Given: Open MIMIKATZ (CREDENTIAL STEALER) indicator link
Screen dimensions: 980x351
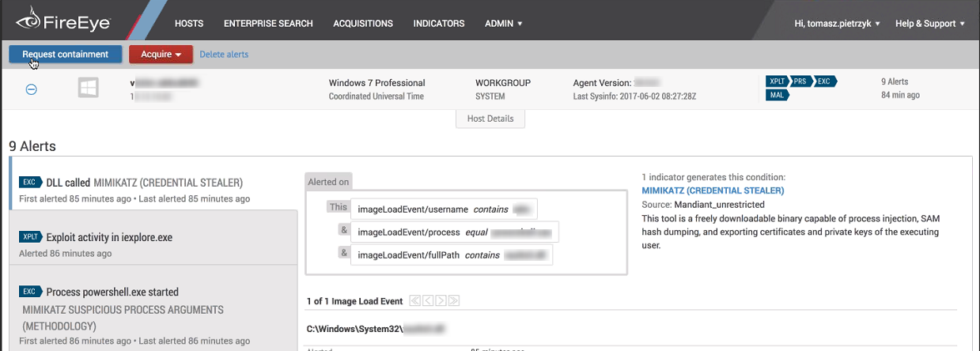Looking at the screenshot, I should click(713, 191).
